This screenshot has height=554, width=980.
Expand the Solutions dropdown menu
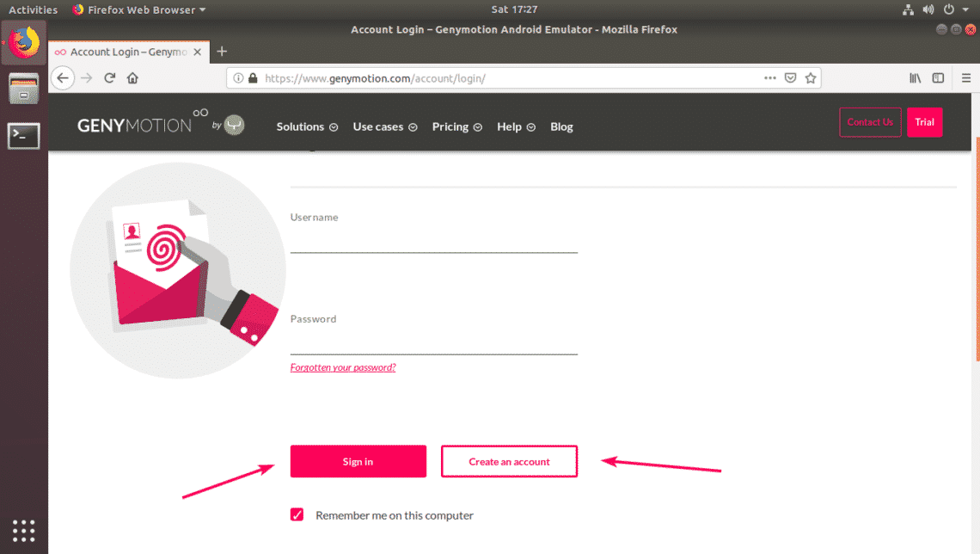point(307,126)
